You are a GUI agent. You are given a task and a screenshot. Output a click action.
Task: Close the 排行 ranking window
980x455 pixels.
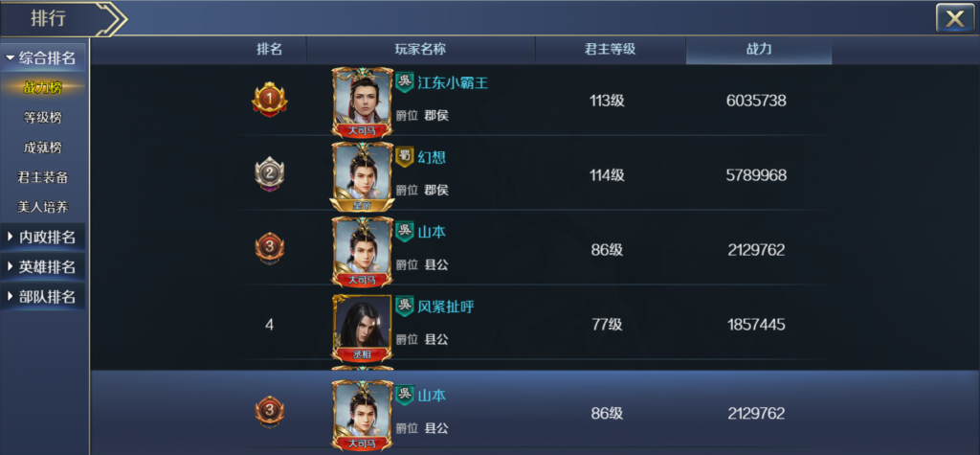click(955, 18)
